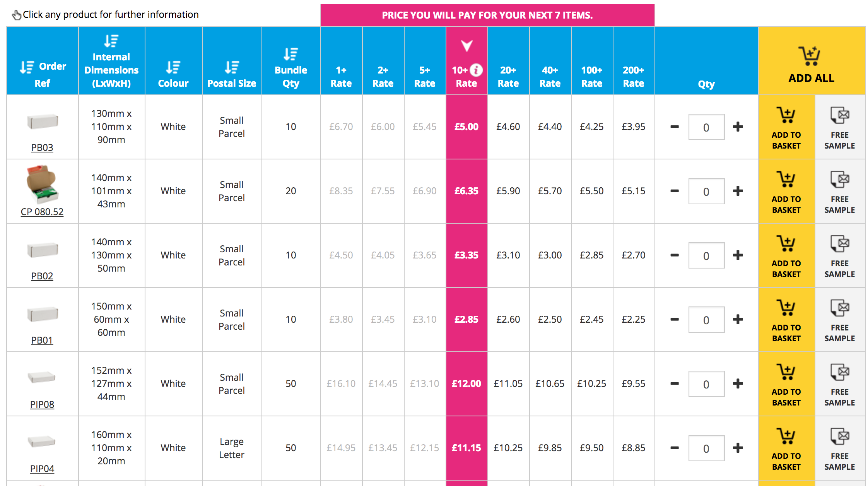Open the PB02 product link
This screenshot has height=486, width=868.
[42, 276]
